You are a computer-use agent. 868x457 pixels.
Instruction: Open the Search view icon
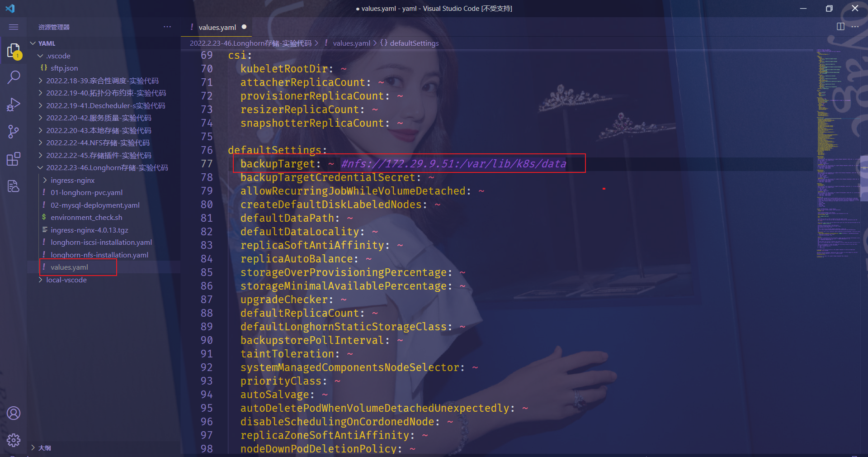click(14, 77)
